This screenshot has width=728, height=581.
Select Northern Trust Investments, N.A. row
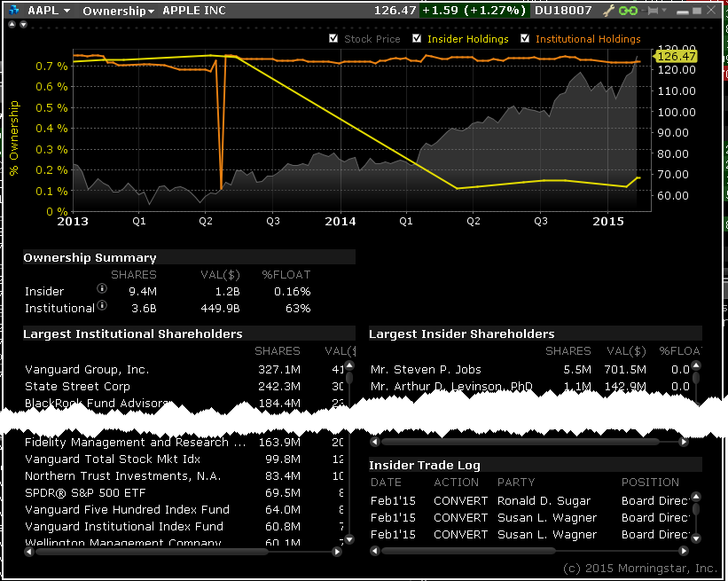pos(184,476)
